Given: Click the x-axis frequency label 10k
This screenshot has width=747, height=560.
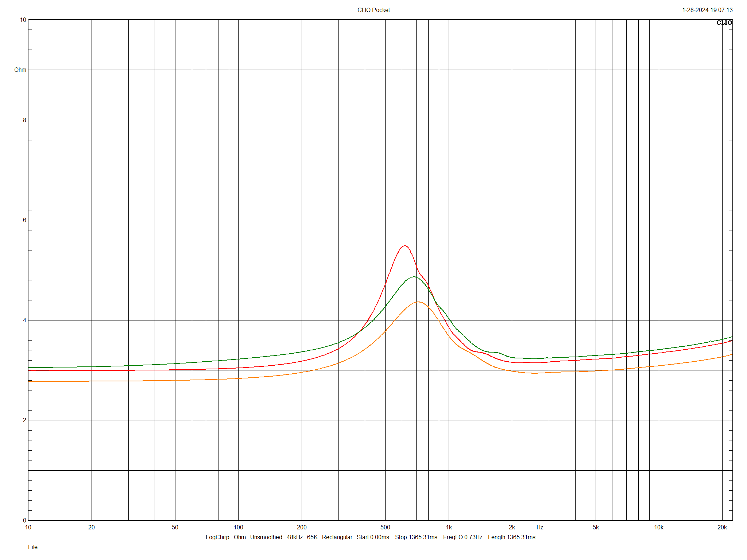Looking at the screenshot, I should pyautogui.click(x=659, y=527).
